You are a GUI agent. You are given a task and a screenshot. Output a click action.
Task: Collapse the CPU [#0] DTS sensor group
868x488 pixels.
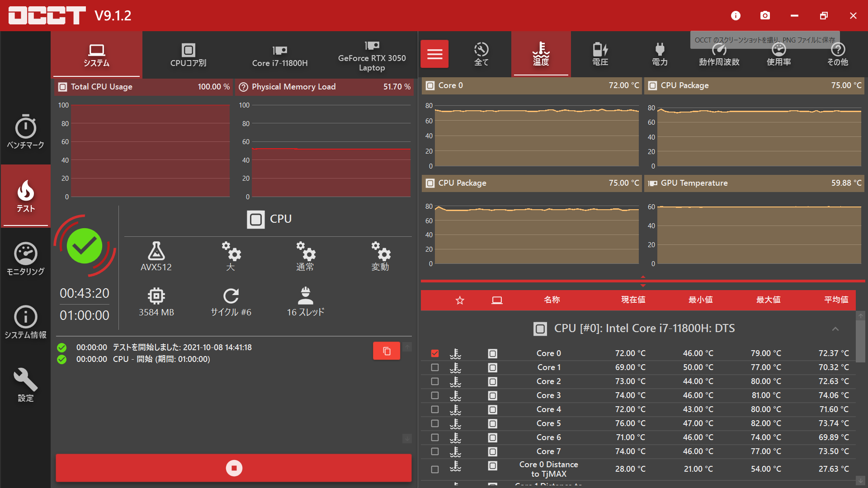pos(835,329)
